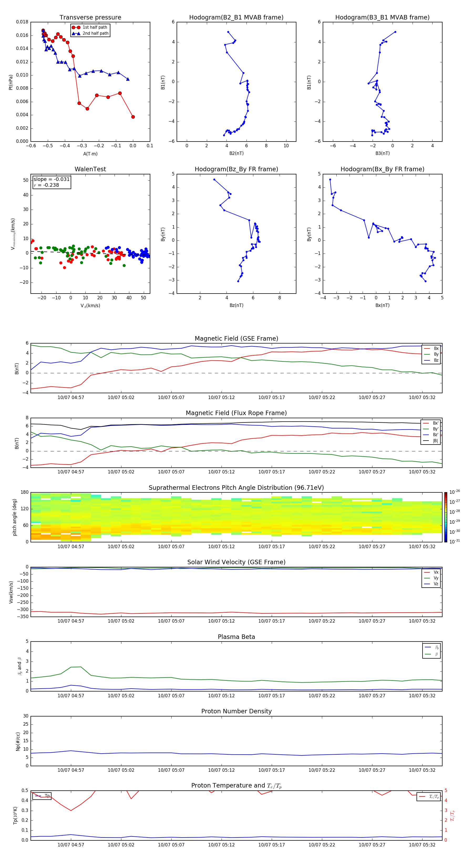Click the 'B2(nT)' axis label
Image resolution: width=473 pixels, height=868 pixels.
236,153
